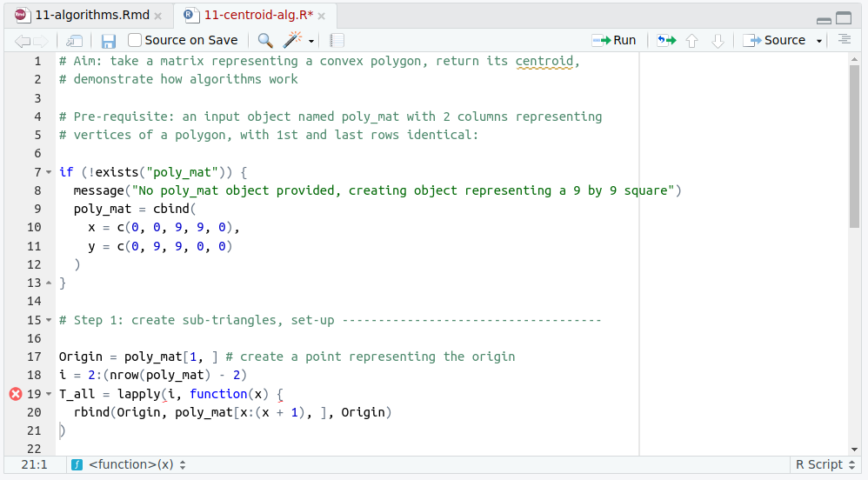Click cursor position 21:1 in status bar
Viewport: 868px width, 480px height.
[x=34, y=464]
